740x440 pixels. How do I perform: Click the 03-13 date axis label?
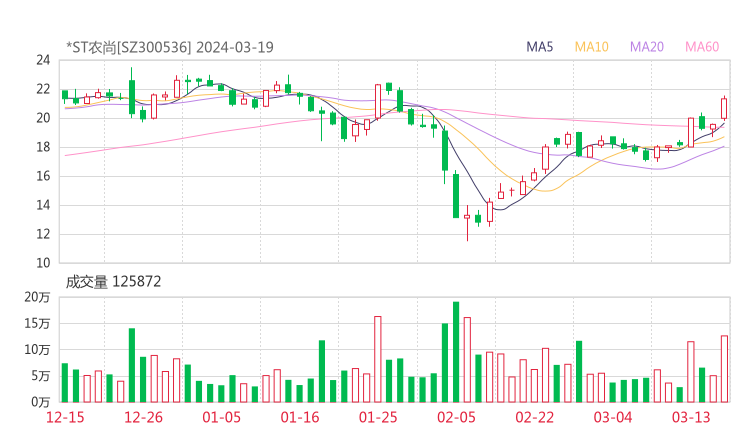[x=691, y=417]
